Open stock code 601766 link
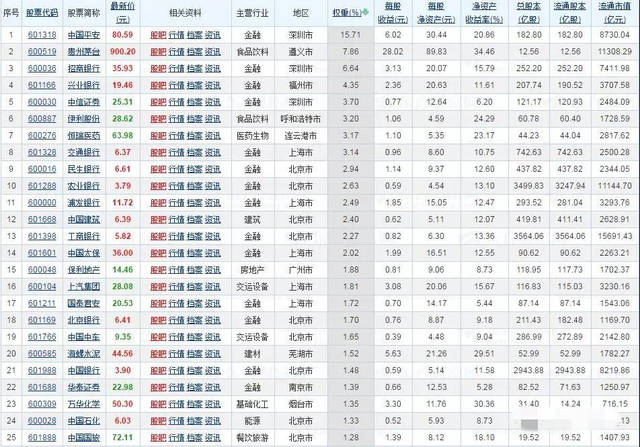The height and width of the screenshot is (447, 640). (42, 337)
